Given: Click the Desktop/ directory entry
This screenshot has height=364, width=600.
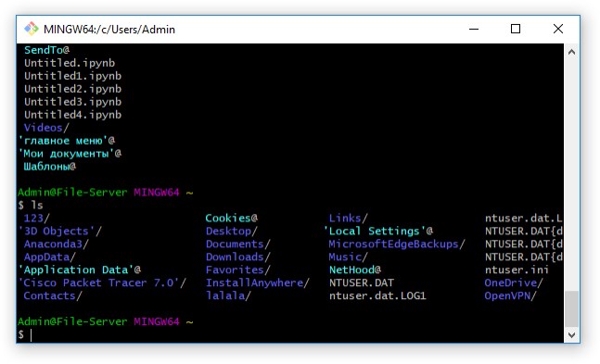Looking at the screenshot, I should point(232,232).
